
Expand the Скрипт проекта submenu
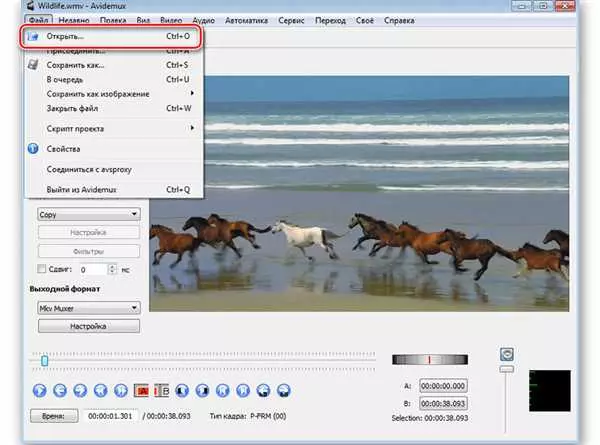(114, 129)
